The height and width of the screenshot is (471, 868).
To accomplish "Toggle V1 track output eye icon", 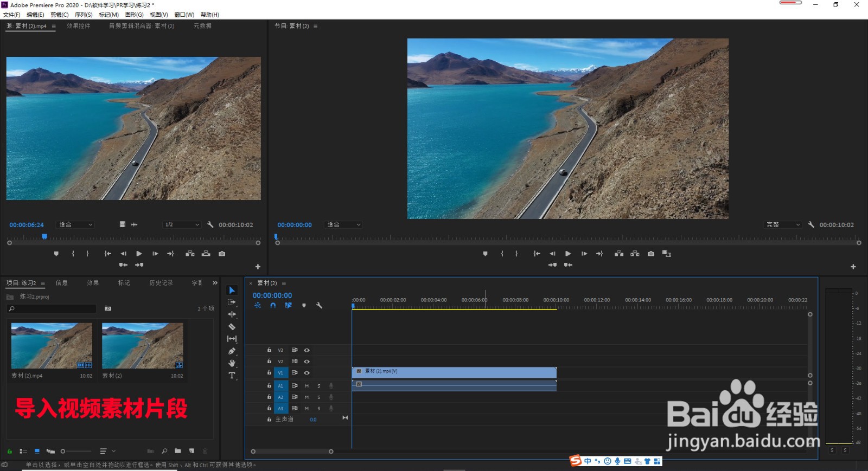I will (307, 373).
